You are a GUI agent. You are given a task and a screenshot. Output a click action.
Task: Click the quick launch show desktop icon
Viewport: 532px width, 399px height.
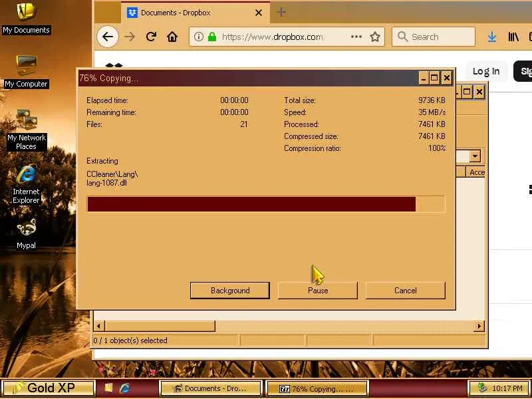(x=108, y=388)
